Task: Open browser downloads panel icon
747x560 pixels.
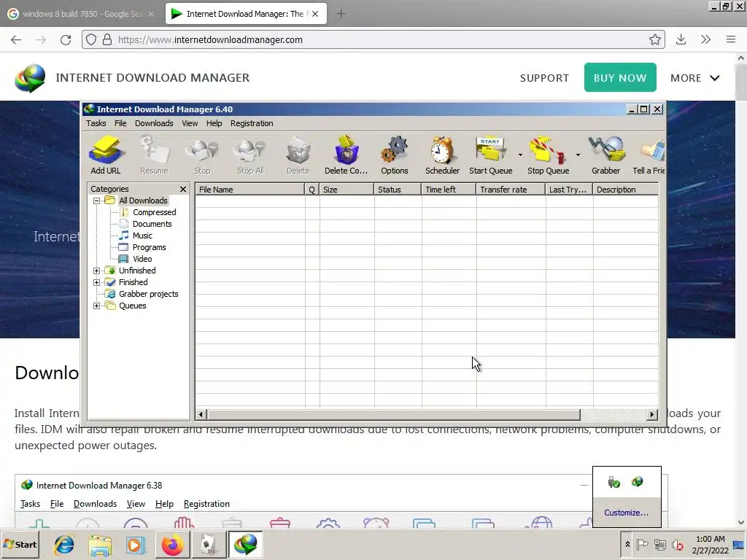Action: [681, 39]
